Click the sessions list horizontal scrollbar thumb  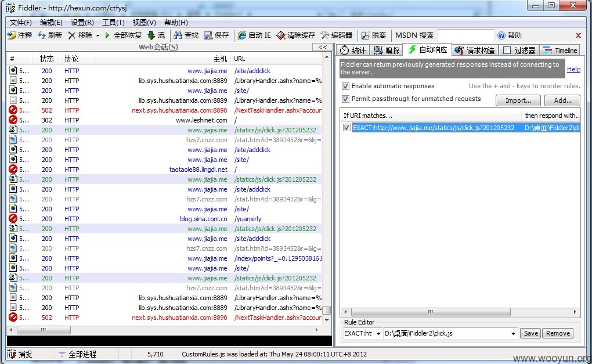coord(44,330)
